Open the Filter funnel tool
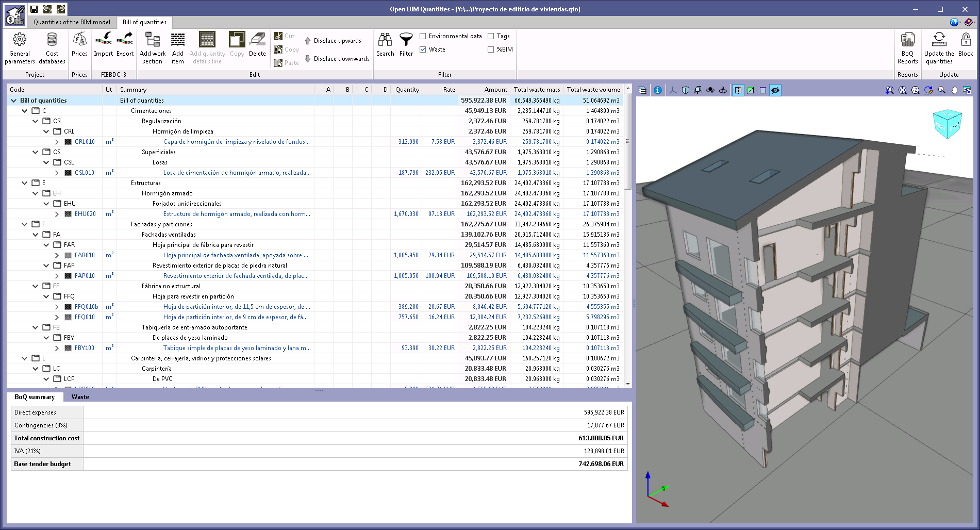The height and width of the screenshot is (530, 980). pyautogui.click(x=406, y=45)
